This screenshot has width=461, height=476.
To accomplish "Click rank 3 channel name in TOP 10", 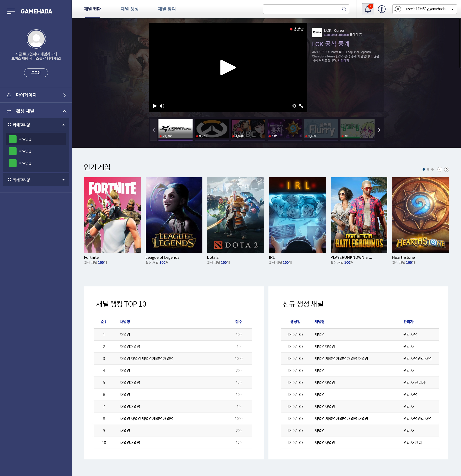I will [146, 359].
